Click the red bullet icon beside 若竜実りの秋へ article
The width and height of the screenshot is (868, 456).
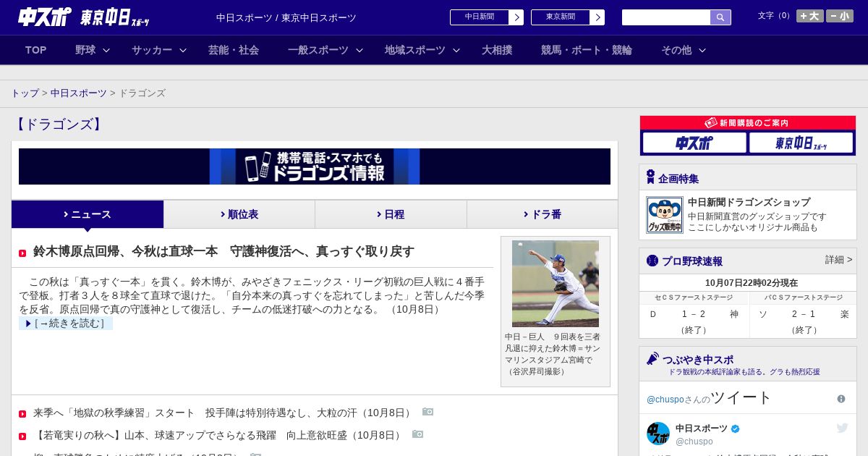pyautogui.click(x=22, y=436)
